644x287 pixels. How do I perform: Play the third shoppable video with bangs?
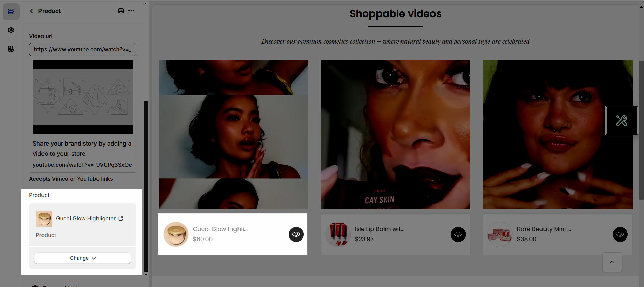pos(558,134)
